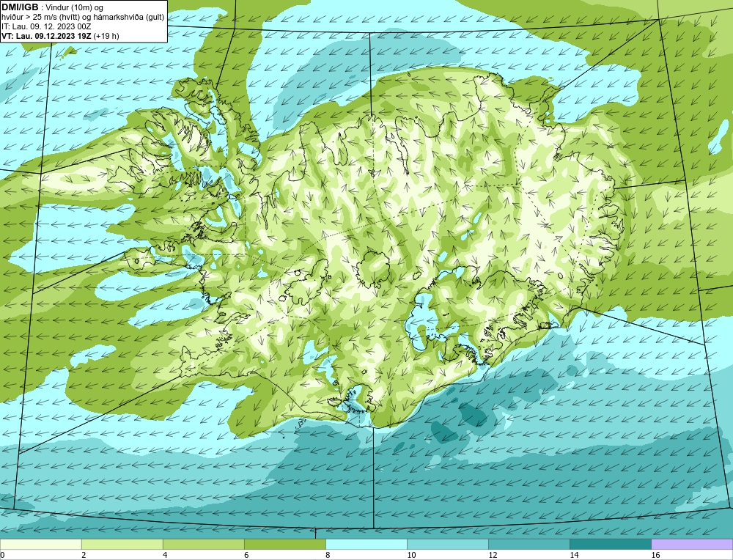
Task: Click legend scale label "14"
Action: (x=574, y=555)
